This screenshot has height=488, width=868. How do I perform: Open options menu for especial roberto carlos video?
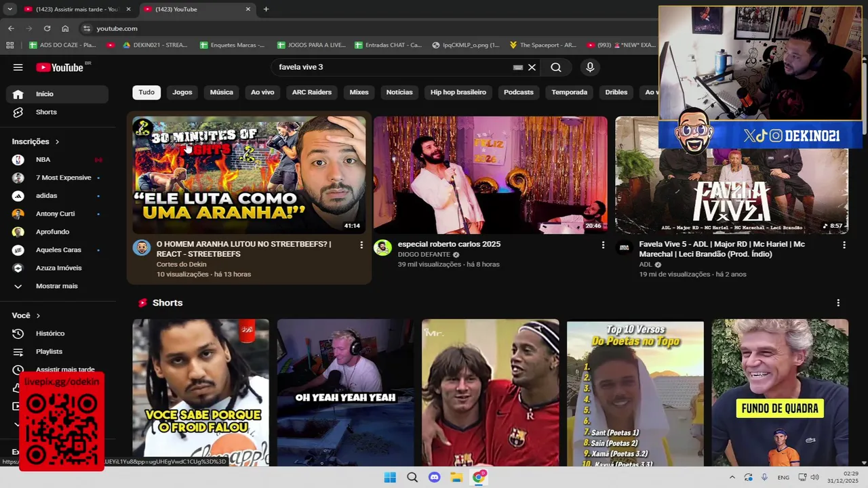(x=603, y=245)
